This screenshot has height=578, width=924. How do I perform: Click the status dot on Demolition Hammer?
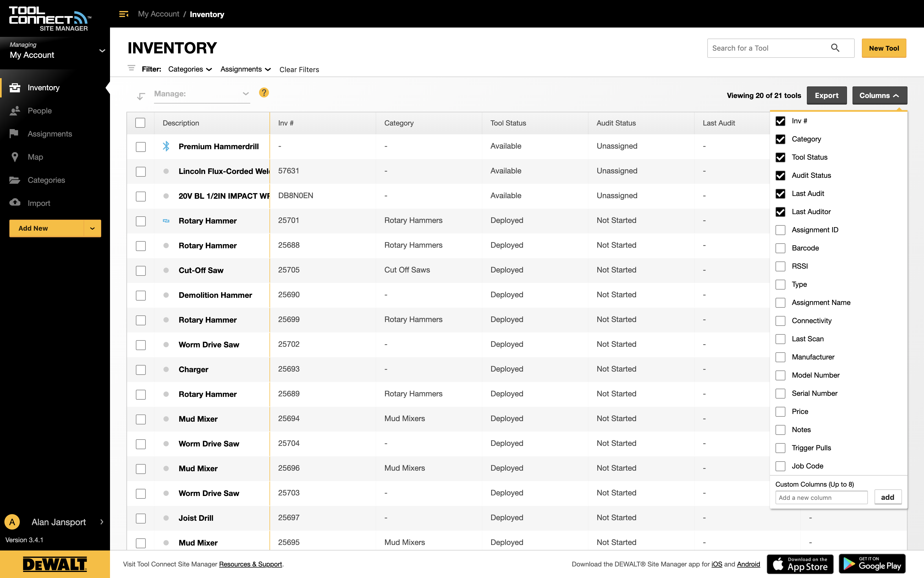pos(166,295)
